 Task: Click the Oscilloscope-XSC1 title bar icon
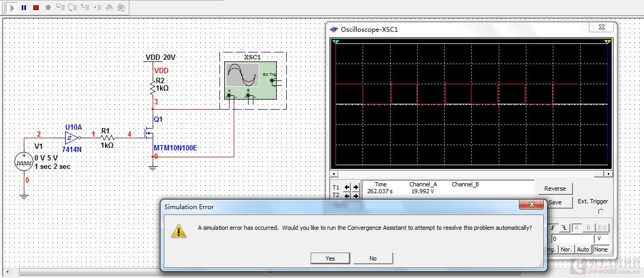pyautogui.click(x=334, y=30)
